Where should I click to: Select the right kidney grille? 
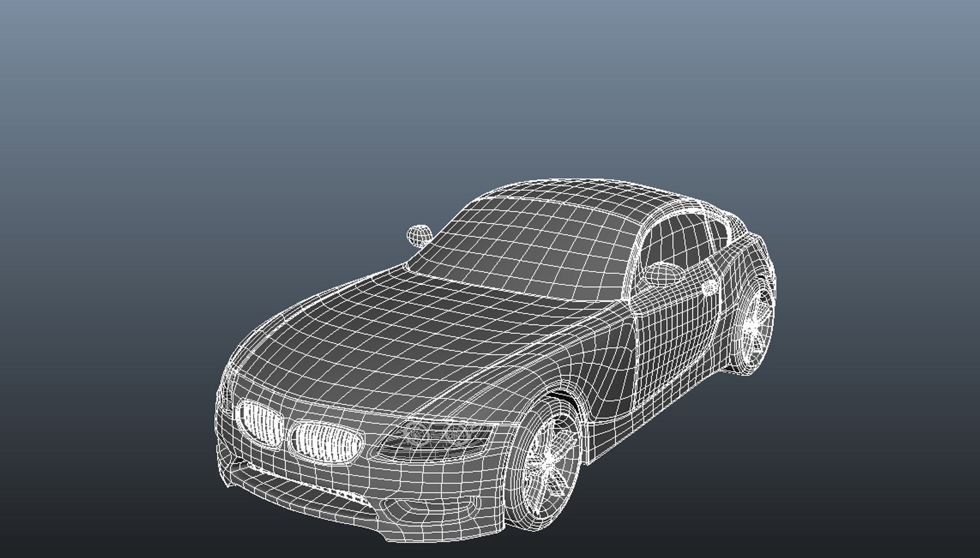click(326, 443)
